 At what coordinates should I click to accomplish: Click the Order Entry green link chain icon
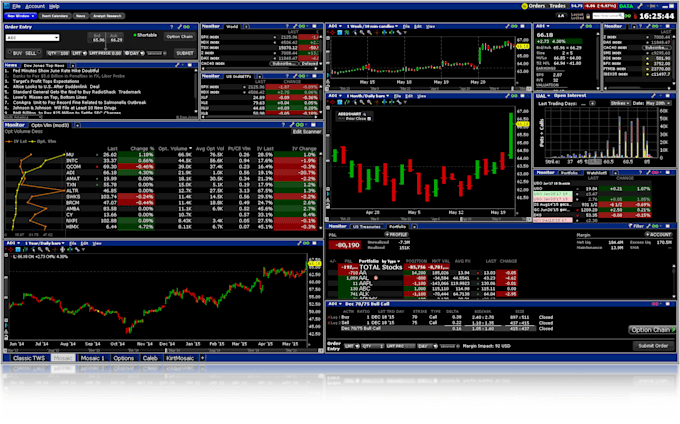186,27
